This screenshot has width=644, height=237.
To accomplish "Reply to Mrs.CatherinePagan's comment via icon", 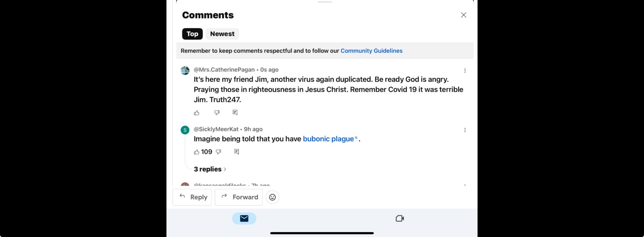I will click(235, 112).
